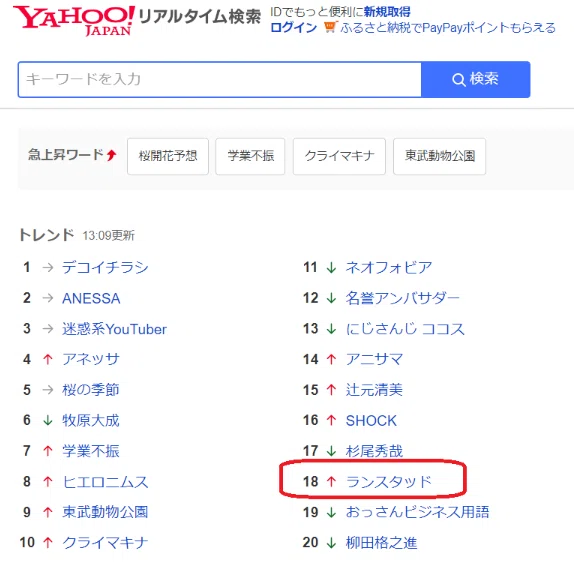Image resolution: width=574 pixels, height=564 pixels.
Task: Click the red up arrow of rank 15
Action: click(x=331, y=390)
